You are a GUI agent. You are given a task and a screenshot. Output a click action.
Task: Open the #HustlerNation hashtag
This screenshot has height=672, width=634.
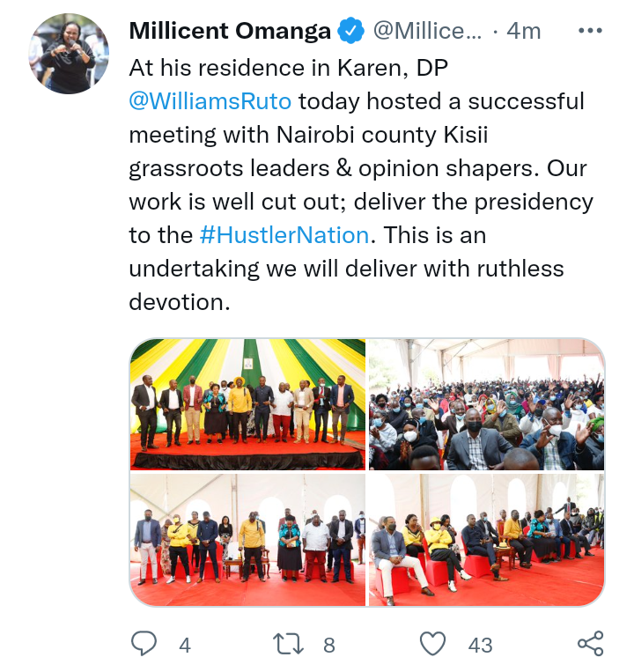[284, 235]
